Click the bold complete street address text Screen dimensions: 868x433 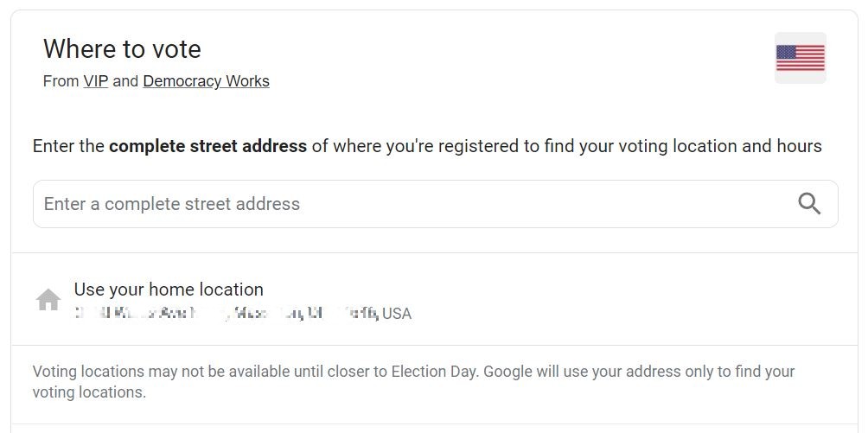[x=207, y=146]
